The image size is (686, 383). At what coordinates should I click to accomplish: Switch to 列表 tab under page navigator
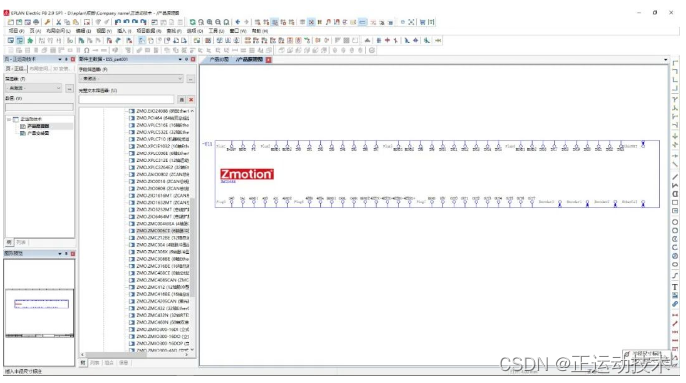[21, 242]
